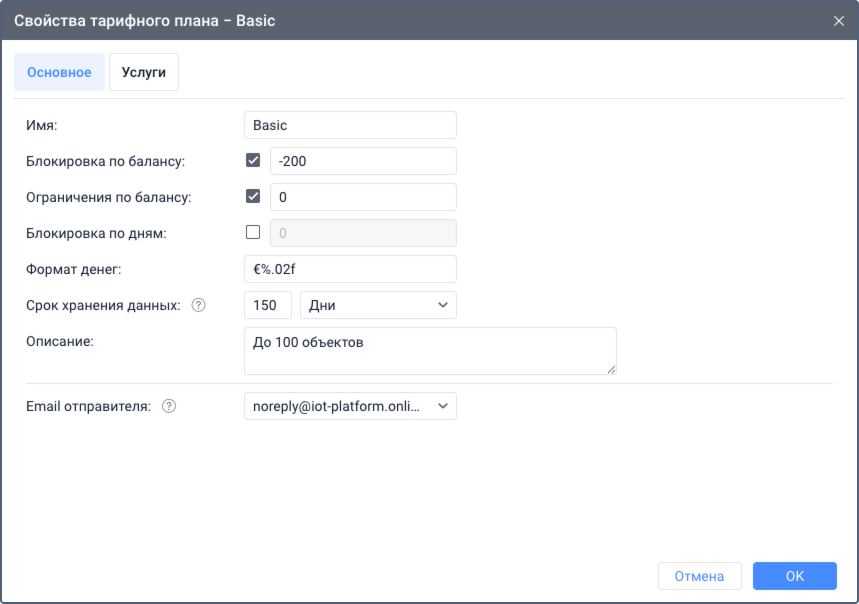
Task: Close the tariff plan properties dialog
Action: pos(838,21)
